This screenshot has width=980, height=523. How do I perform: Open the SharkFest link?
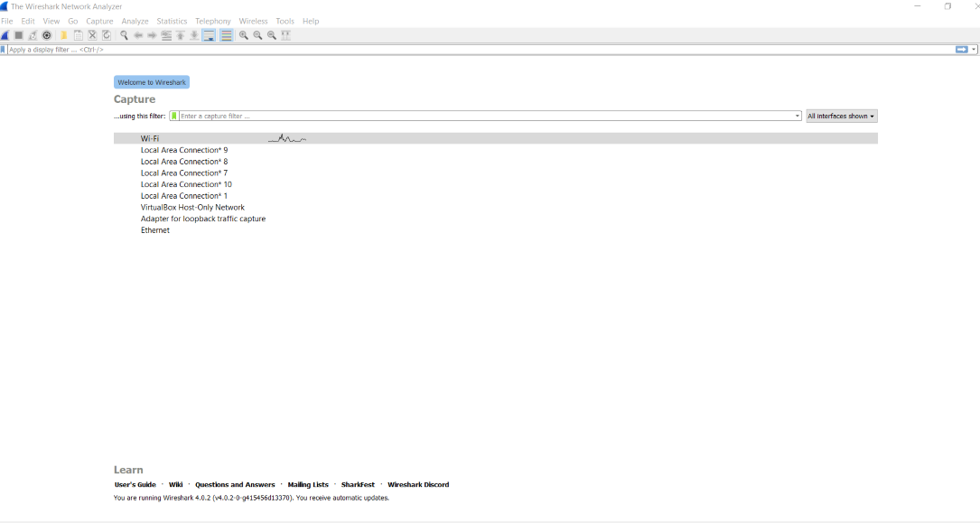coord(358,485)
